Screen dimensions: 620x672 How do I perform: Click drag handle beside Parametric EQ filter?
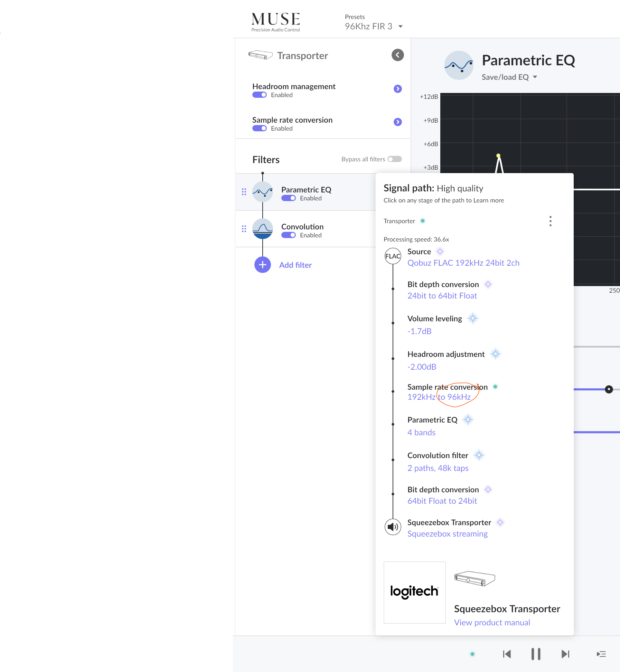coord(244,192)
